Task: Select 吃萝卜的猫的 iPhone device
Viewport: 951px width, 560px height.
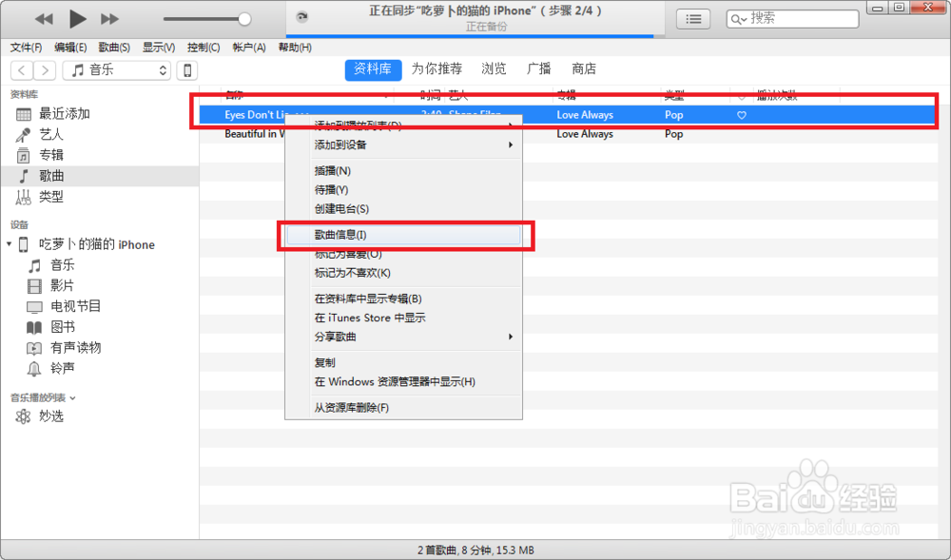Action: [x=97, y=244]
